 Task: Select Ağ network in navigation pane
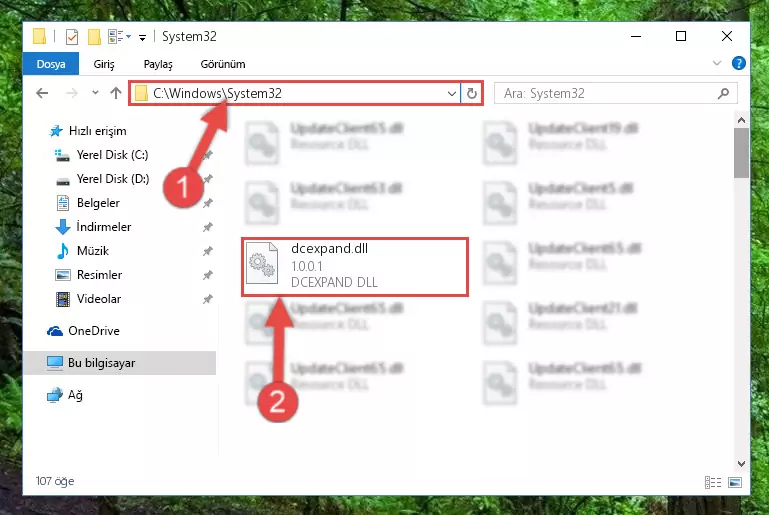75,395
